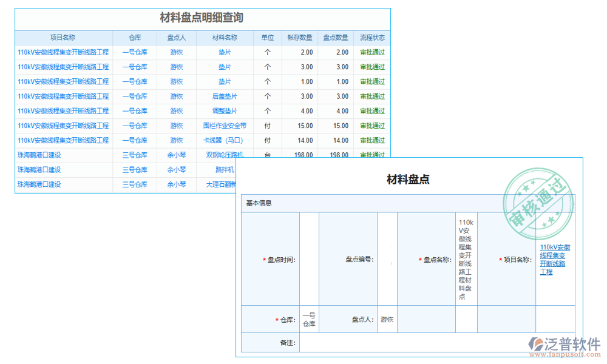Click the 帐存数量 column header
The height and width of the screenshot is (364, 607).
301,37
